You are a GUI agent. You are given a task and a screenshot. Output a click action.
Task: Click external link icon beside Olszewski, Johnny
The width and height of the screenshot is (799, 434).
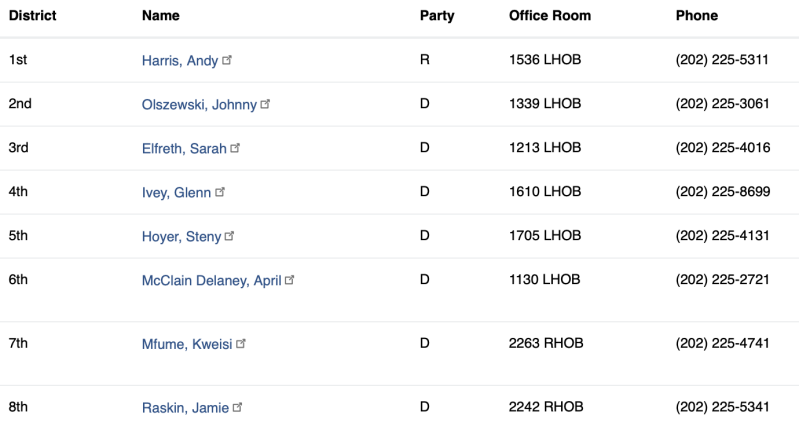266,103
